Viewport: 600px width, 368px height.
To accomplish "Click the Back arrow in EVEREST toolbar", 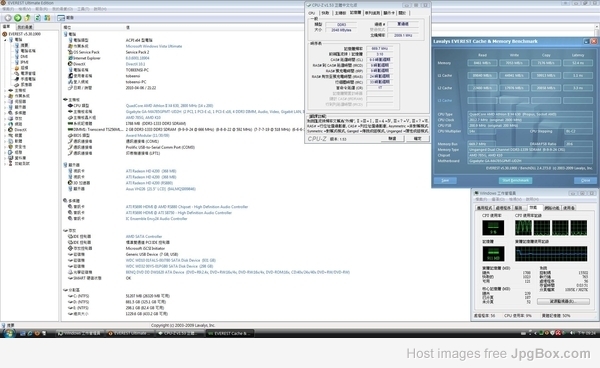I will 8,18.
